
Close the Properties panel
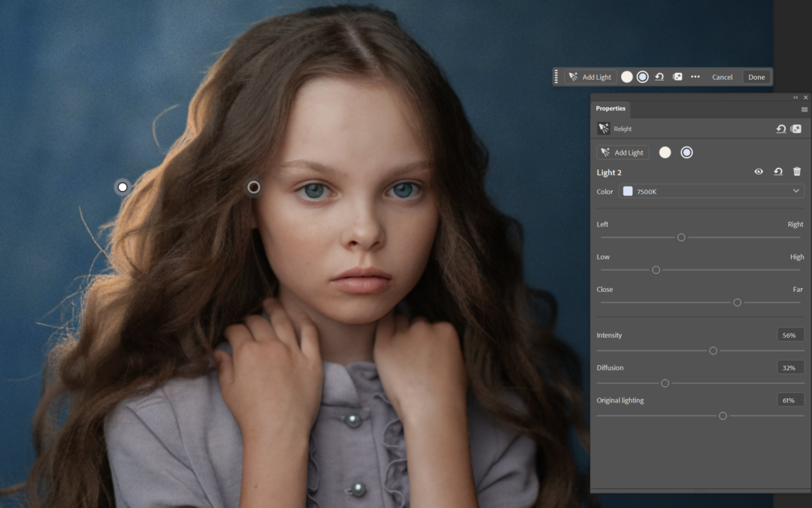tap(805, 97)
